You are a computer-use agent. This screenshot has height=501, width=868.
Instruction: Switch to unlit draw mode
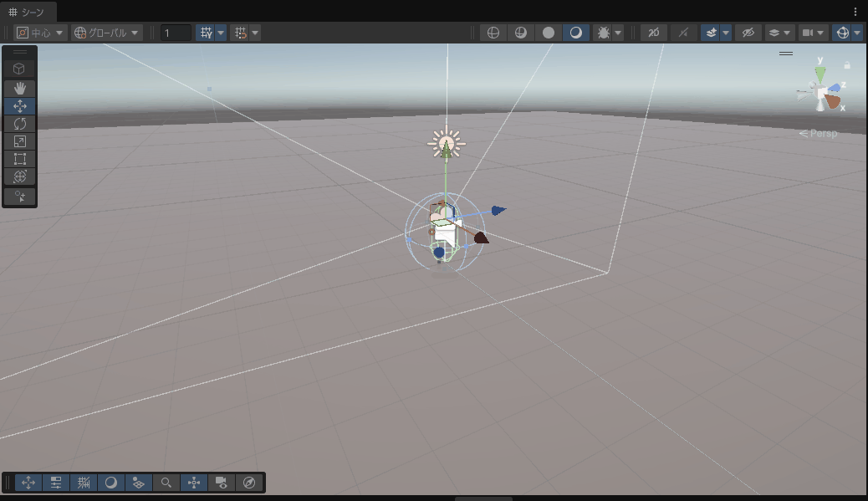(x=549, y=33)
